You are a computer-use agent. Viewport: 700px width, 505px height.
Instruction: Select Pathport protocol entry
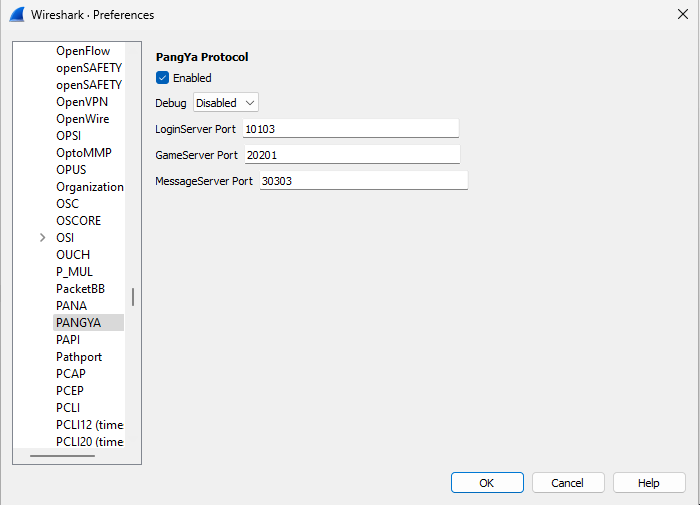tap(79, 357)
